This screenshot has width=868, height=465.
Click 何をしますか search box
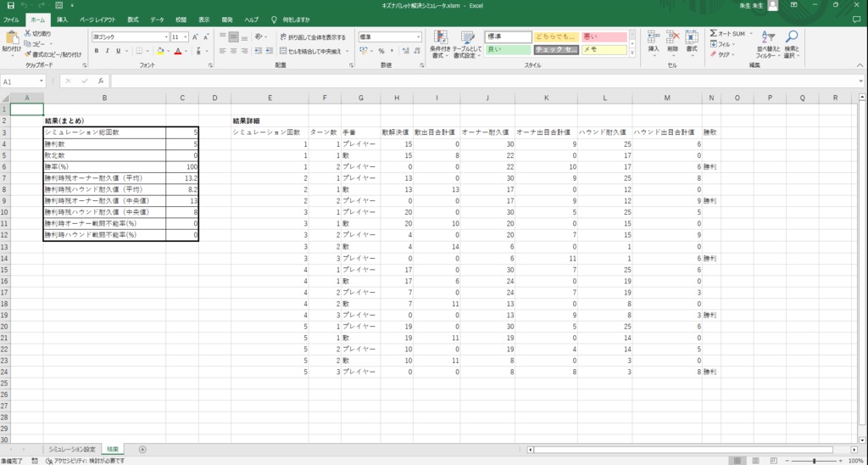click(x=292, y=20)
